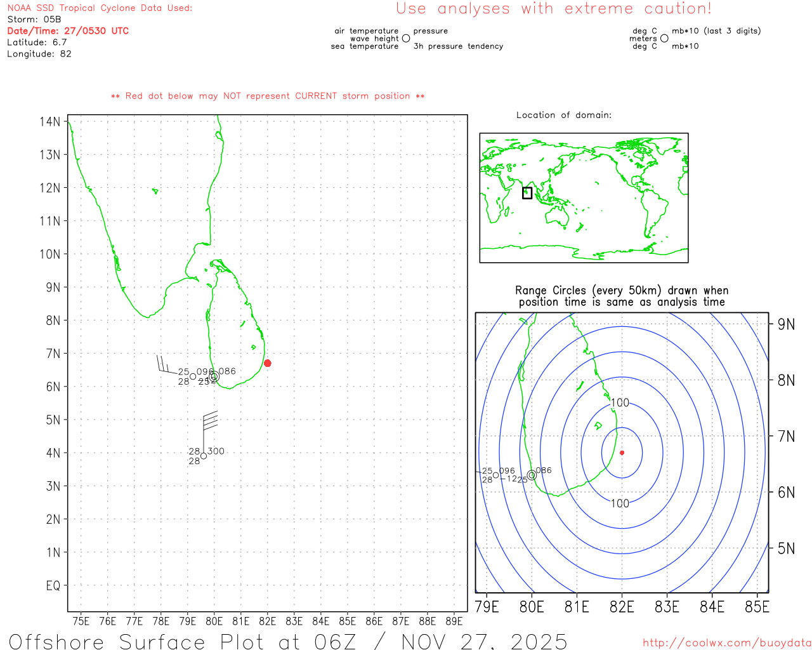Click the double-circle station marker on main map
The height and width of the screenshot is (650, 812).
pyautogui.click(x=214, y=376)
